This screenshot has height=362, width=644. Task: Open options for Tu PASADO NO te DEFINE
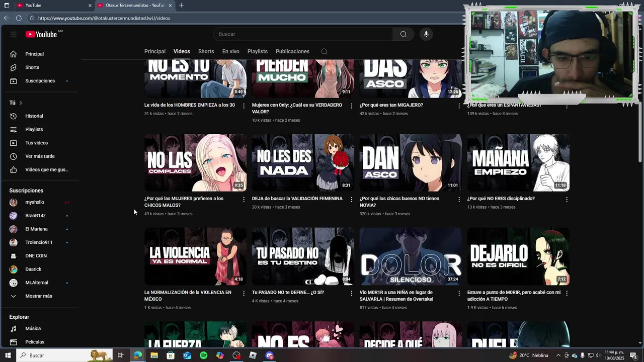coord(352,293)
